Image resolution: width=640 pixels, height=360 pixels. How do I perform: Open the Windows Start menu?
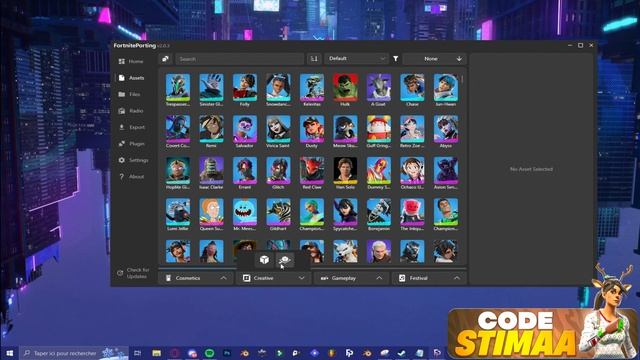(x=9, y=353)
